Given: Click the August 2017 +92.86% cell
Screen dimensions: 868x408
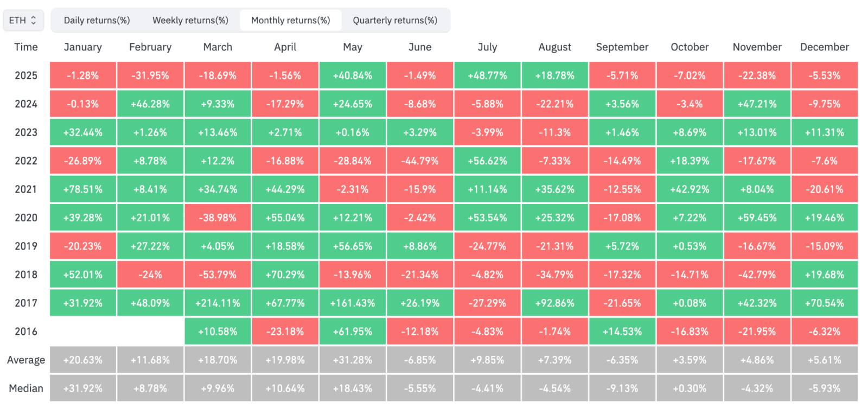Looking at the screenshot, I should tap(554, 303).
